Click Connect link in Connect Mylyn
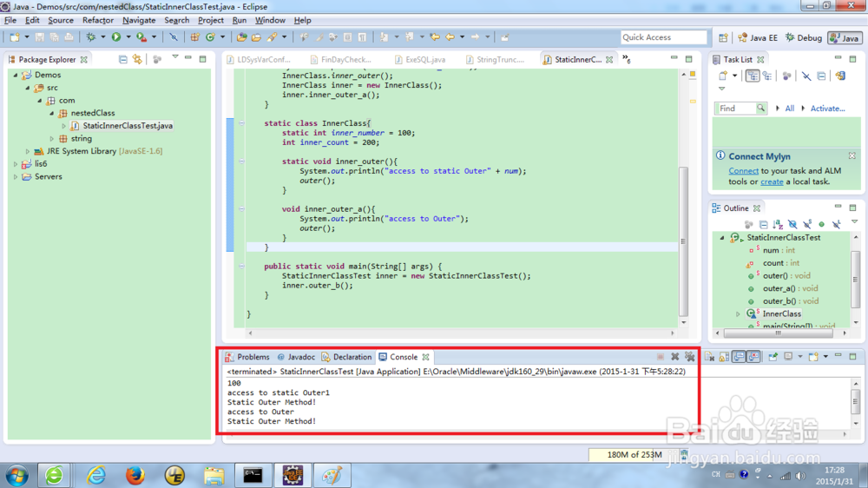Image resolution: width=868 pixels, height=488 pixels. (744, 171)
